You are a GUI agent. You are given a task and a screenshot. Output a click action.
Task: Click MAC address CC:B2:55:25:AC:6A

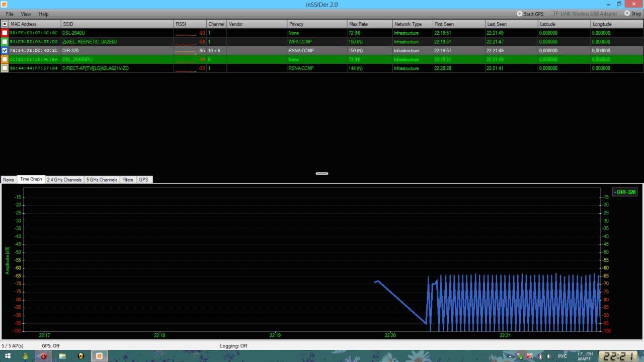[34, 59]
